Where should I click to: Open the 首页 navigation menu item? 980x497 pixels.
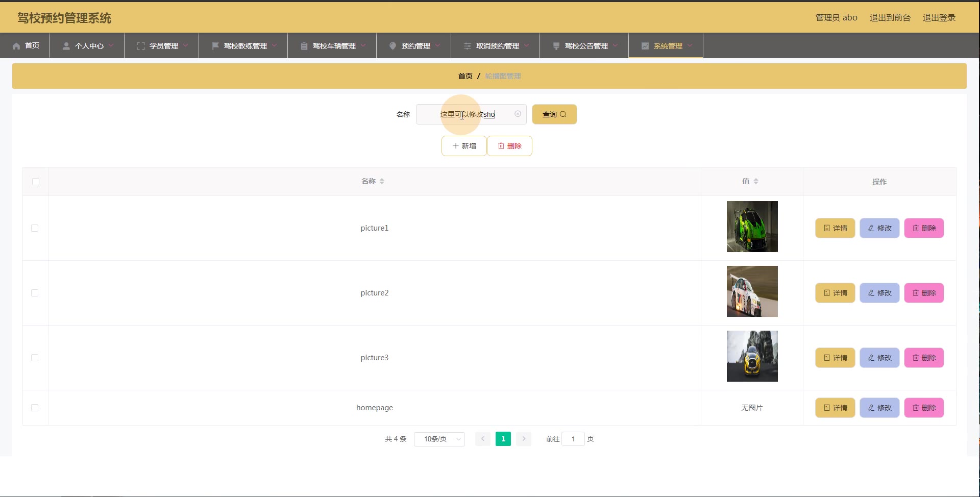(25, 45)
